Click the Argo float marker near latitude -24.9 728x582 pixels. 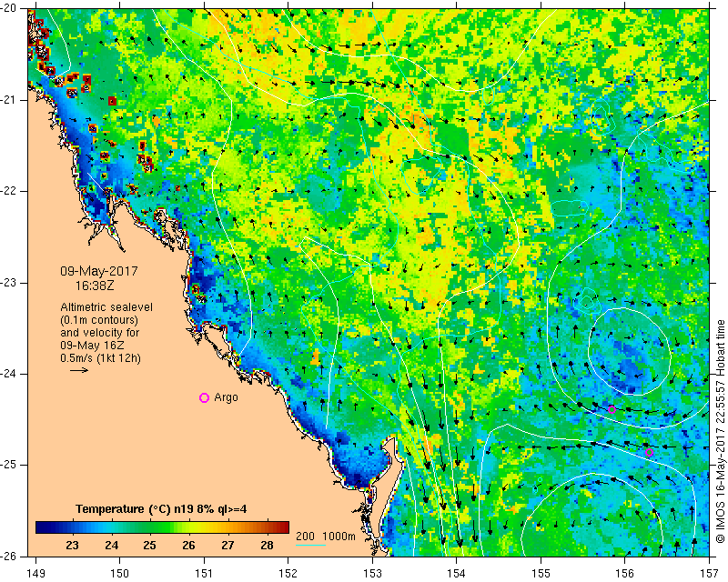649,453
